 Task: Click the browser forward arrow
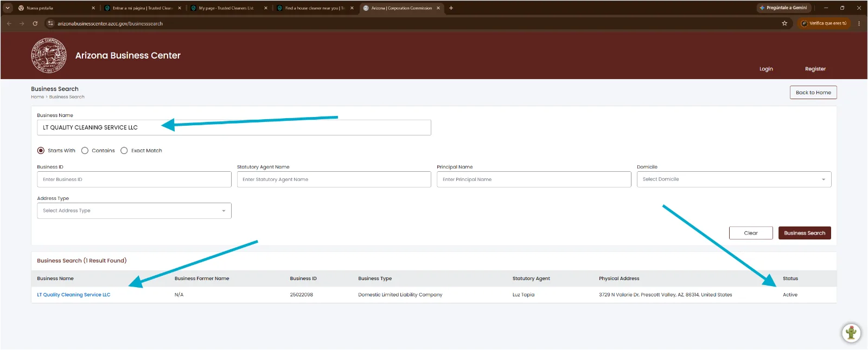click(x=22, y=23)
